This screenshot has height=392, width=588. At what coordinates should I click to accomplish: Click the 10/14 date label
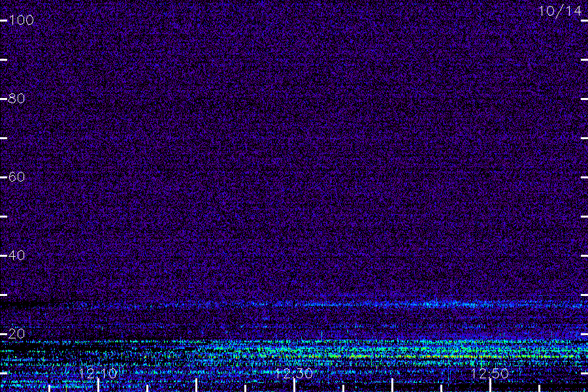(x=560, y=11)
